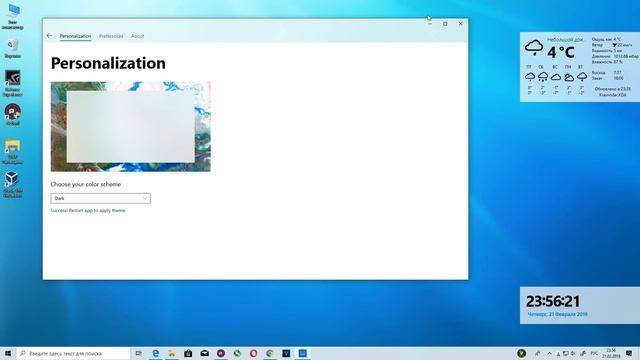Open the dark V taskbar app

click(286, 353)
